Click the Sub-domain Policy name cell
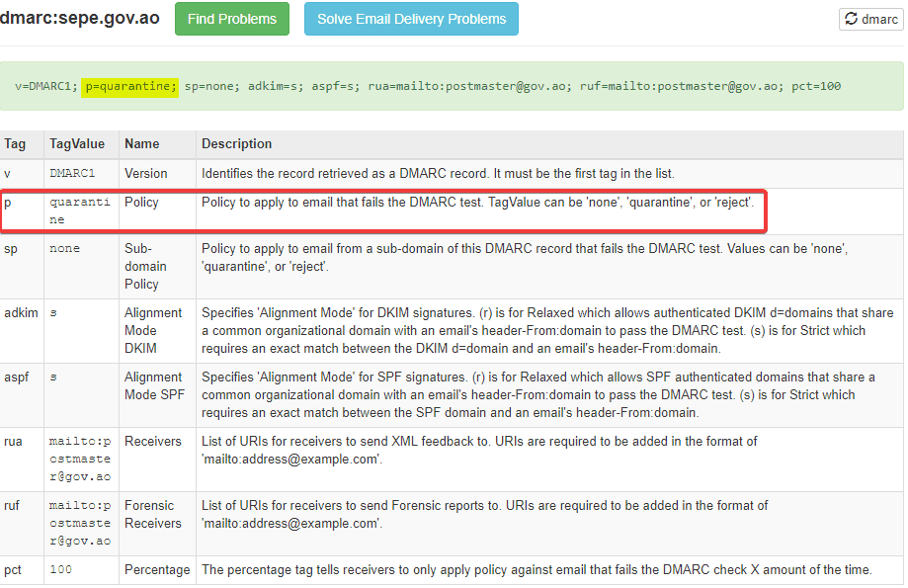Viewport: 908px width, 588px height. (145, 267)
